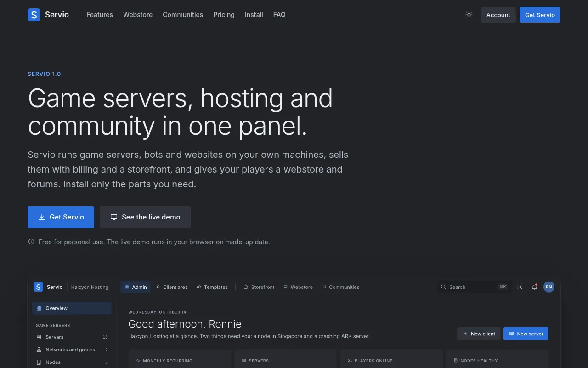Open Servers in the sidebar

click(x=72, y=337)
